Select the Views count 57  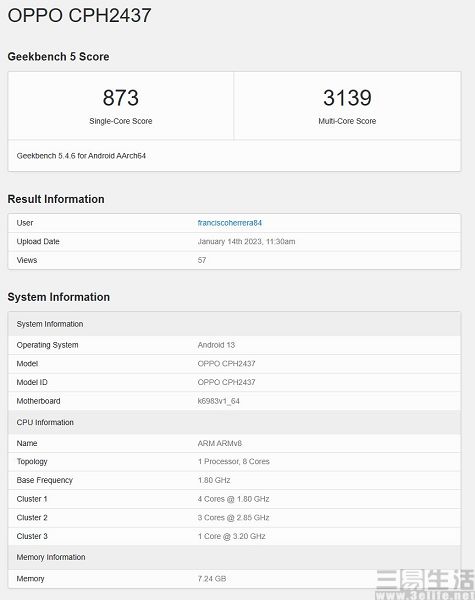(x=202, y=260)
